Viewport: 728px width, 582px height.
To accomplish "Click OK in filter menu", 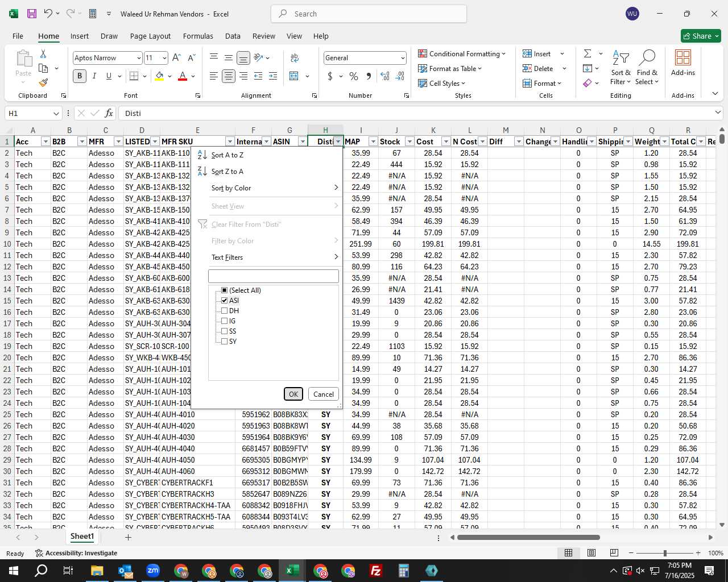I will click(293, 394).
